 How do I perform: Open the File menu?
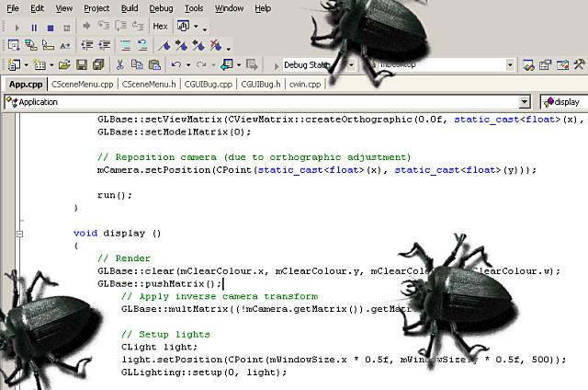tap(13, 8)
